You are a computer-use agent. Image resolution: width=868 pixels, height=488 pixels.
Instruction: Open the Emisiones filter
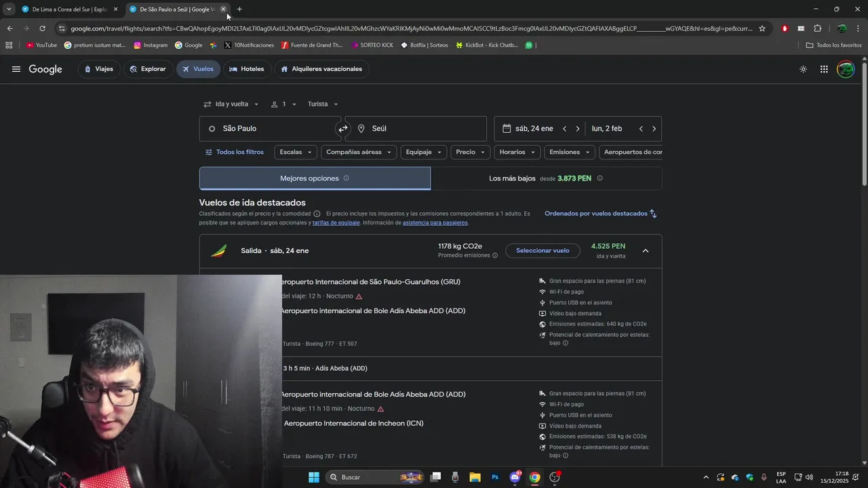point(570,152)
